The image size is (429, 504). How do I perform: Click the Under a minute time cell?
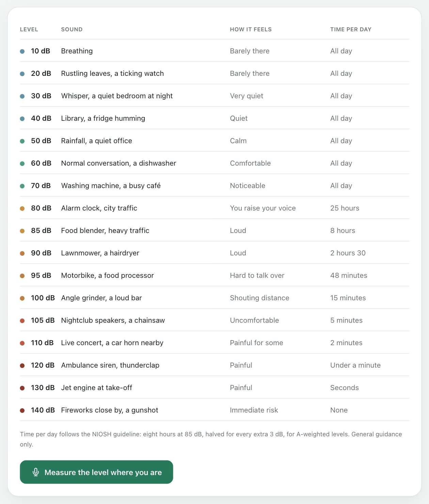tap(355, 365)
